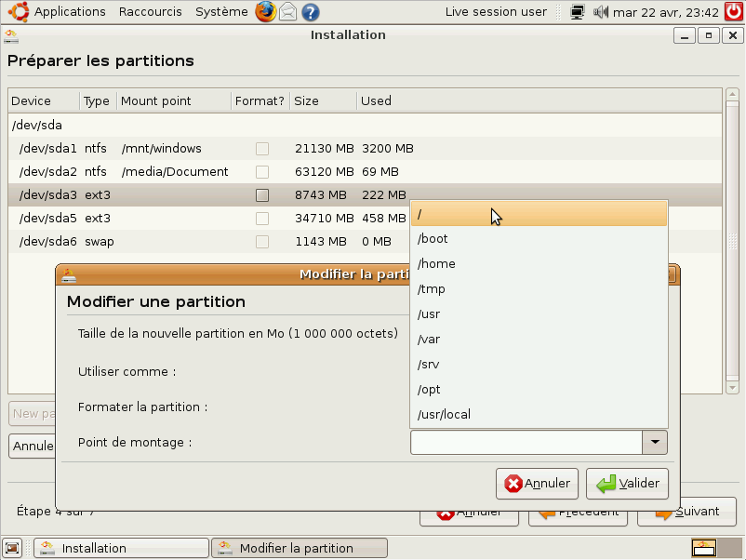The height and width of the screenshot is (560, 746).
Task: Choose /usr/local in the dropdown list
Action: (540, 414)
